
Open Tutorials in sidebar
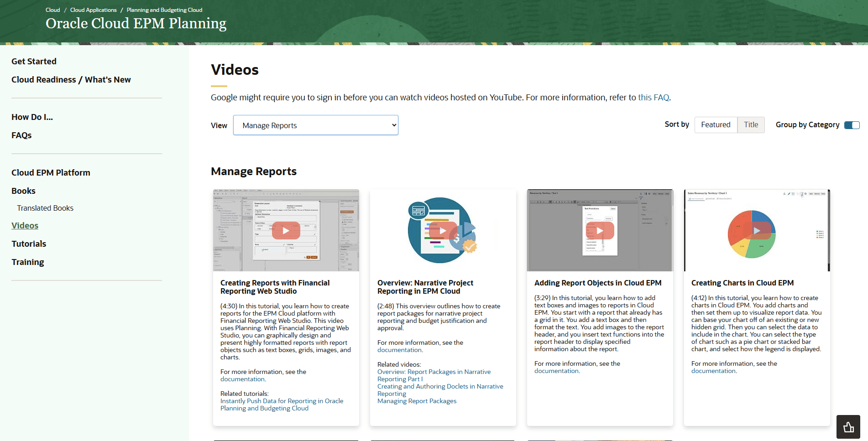point(29,244)
